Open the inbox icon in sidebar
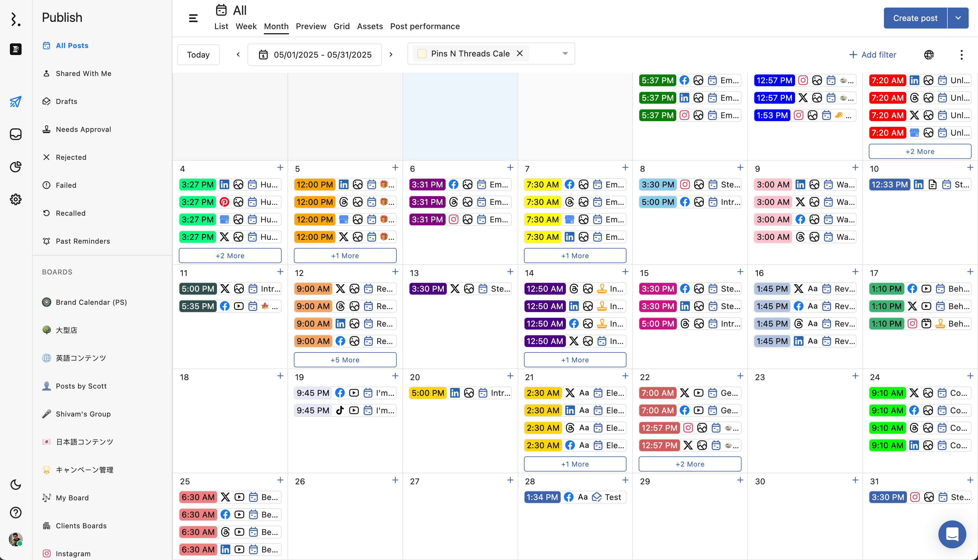This screenshot has width=978, height=560. (x=16, y=134)
